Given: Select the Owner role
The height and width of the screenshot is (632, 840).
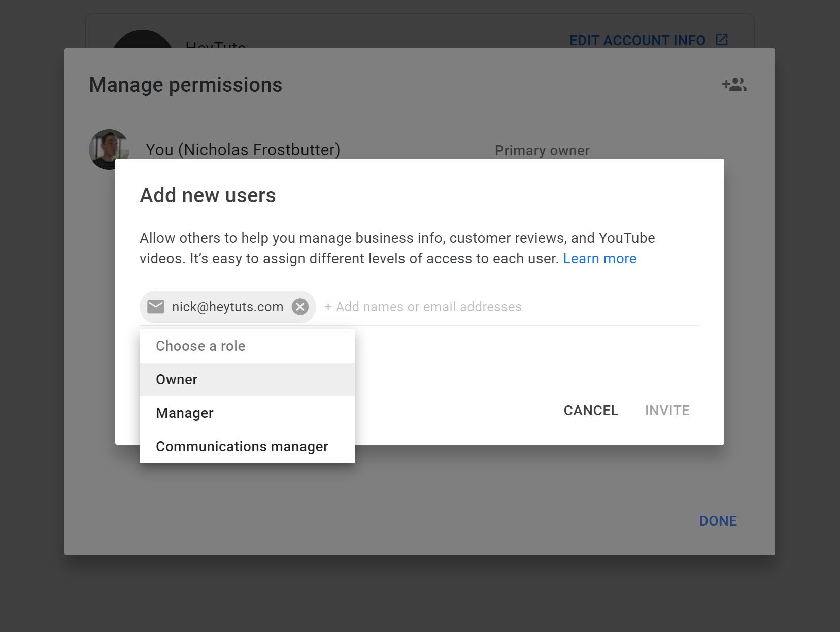Looking at the screenshot, I should [x=176, y=379].
